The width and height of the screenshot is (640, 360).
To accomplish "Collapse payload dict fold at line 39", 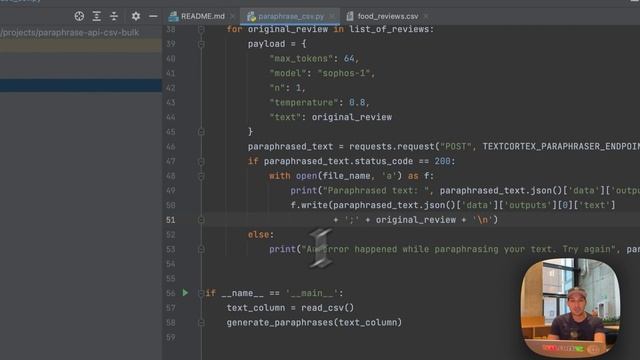I will [201, 44].
